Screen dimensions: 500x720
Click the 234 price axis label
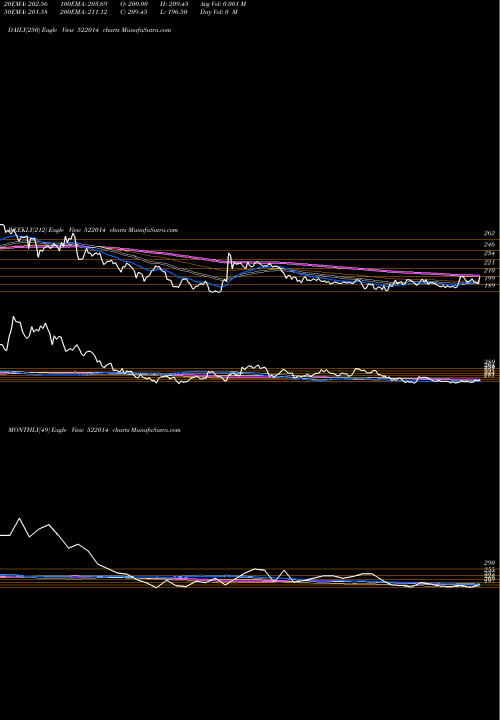pyautogui.click(x=489, y=253)
